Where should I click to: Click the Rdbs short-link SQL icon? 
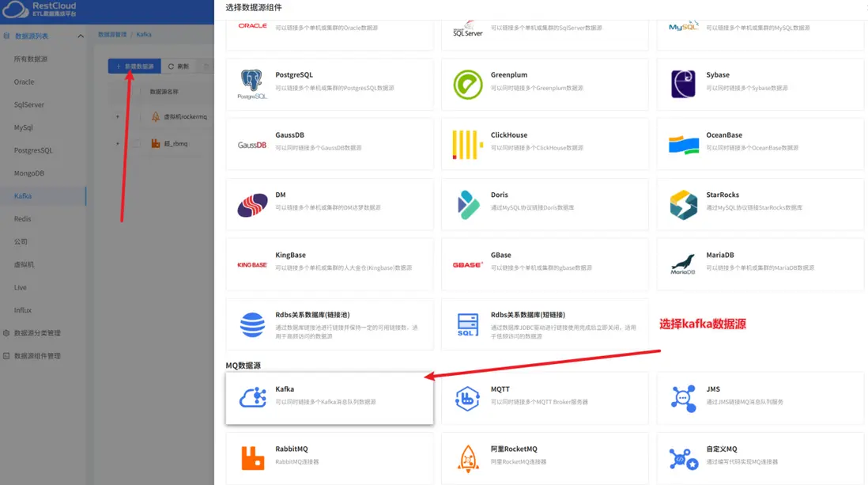click(468, 325)
